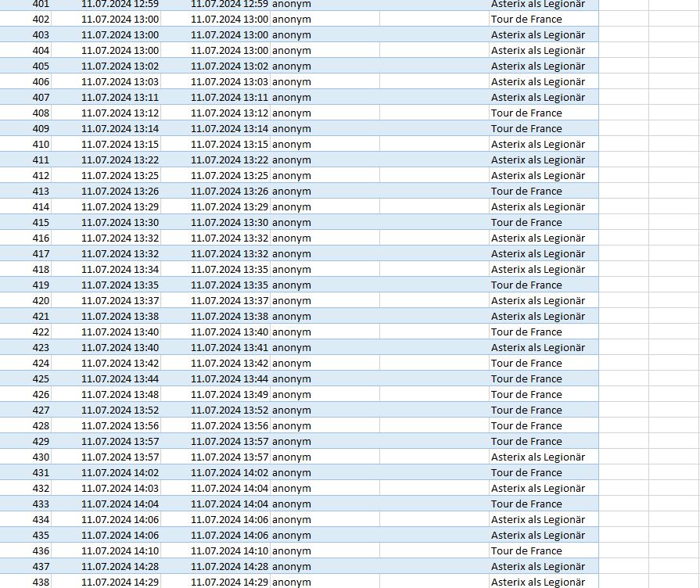This screenshot has height=588, width=700.
Task: Select Tour de France in row 408
Action: (x=526, y=113)
